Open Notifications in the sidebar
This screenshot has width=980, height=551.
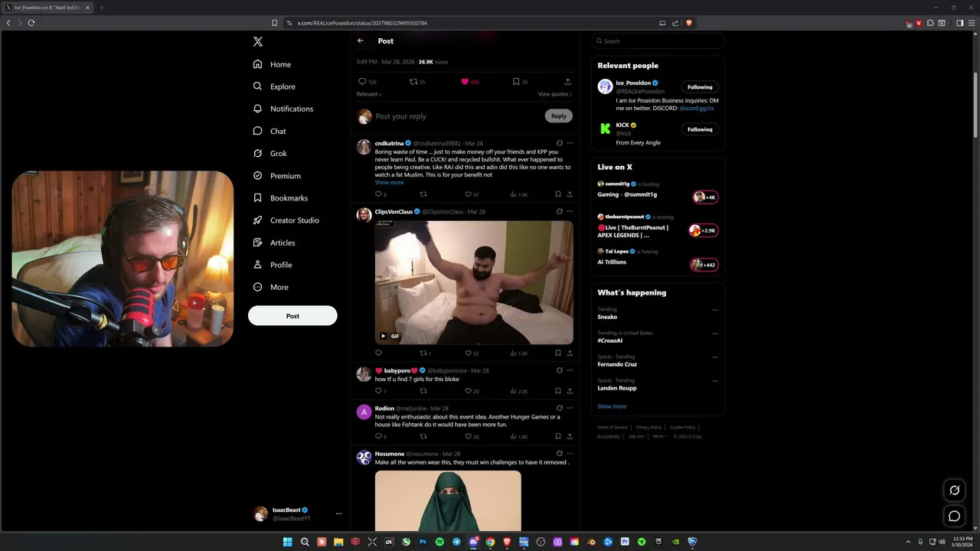click(x=283, y=109)
